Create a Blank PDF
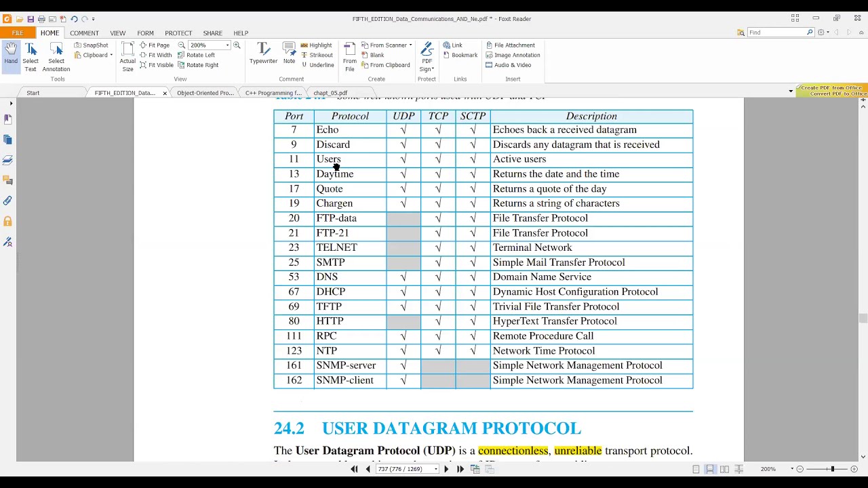This screenshot has height=488, width=868. pyautogui.click(x=373, y=55)
